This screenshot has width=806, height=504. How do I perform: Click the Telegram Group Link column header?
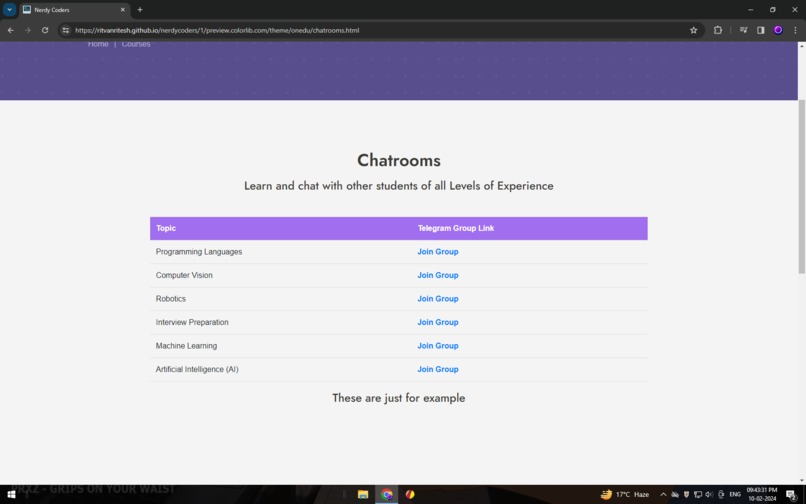455,228
